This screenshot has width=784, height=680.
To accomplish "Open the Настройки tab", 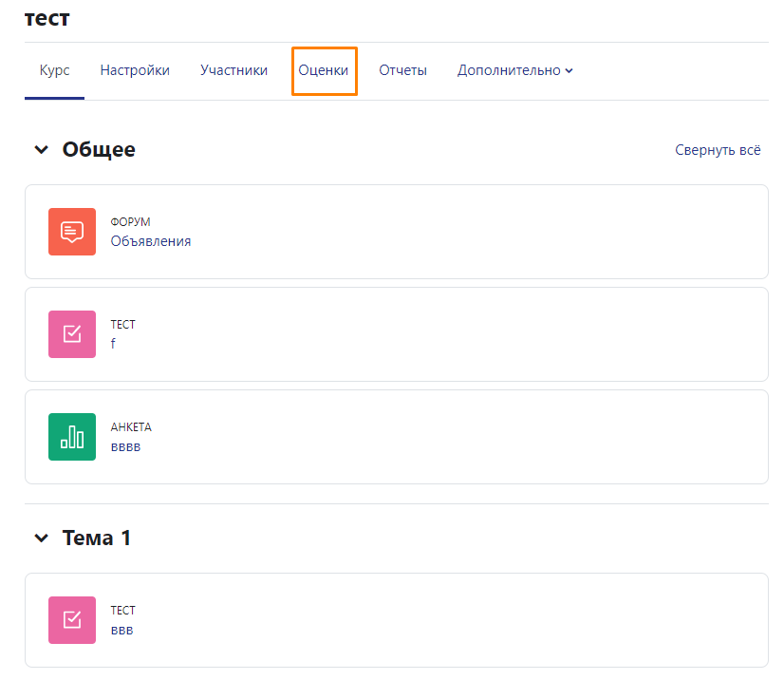I will pos(135,70).
